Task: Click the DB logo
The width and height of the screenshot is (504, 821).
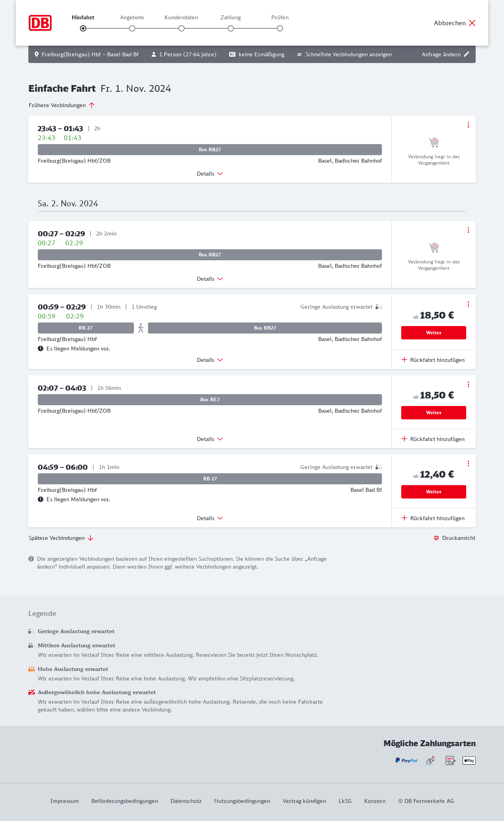Action: pyautogui.click(x=40, y=23)
